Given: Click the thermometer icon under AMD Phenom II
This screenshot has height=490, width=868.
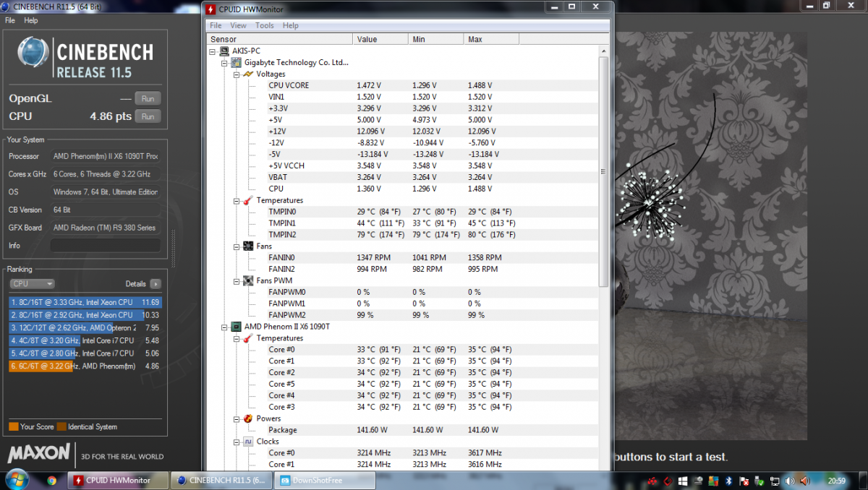Looking at the screenshot, I should [249, 338].
